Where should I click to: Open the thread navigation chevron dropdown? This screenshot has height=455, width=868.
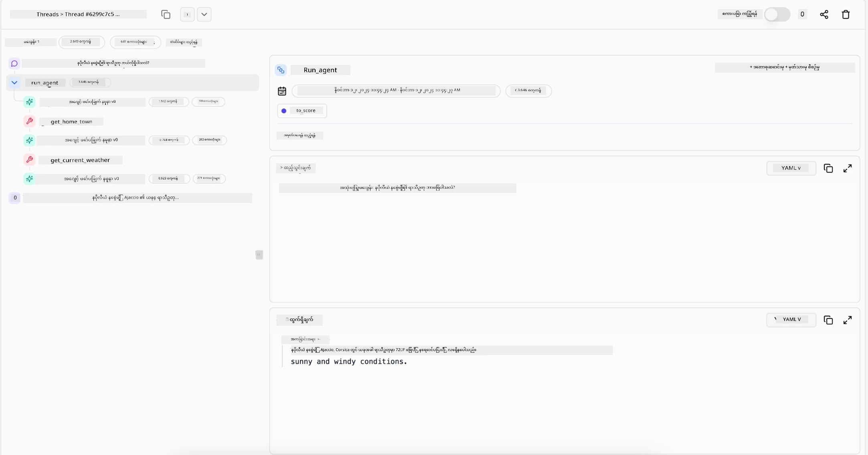pos(204,14)
